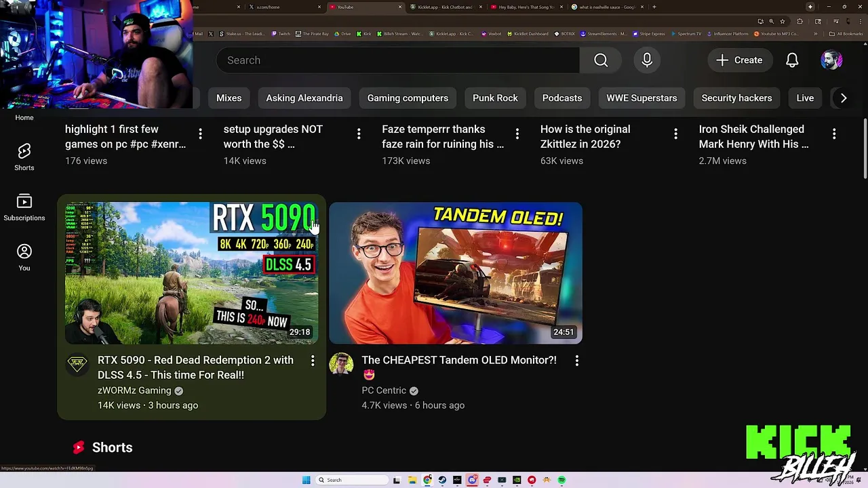Open the account avatar menu
This screenshot has height=488, width=868.
pyautogui.click(x=831, y=60)
